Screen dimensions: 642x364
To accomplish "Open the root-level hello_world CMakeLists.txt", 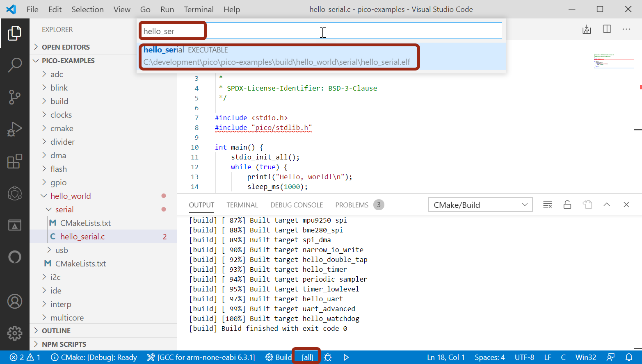I will (x=103, y=264).
